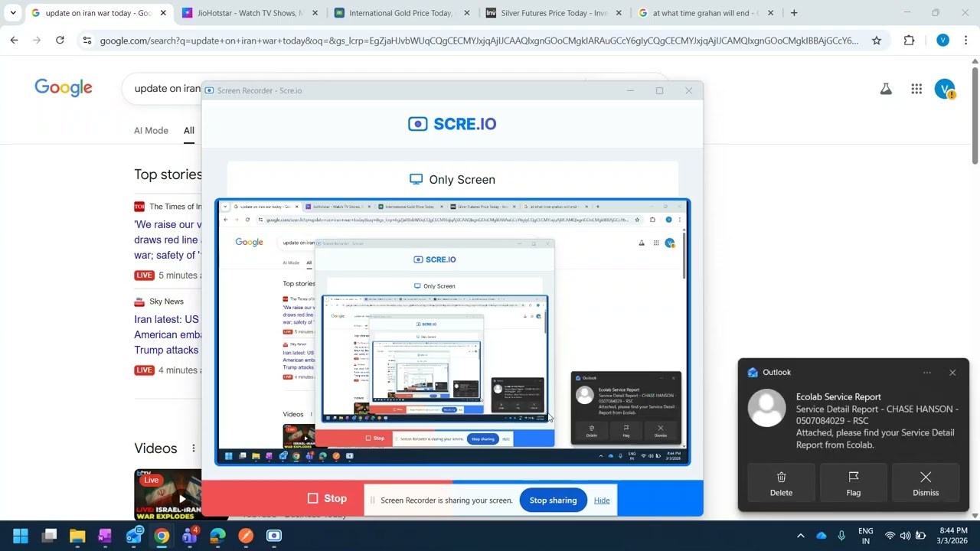Open volume speaker tray icon

click(906, 536)
